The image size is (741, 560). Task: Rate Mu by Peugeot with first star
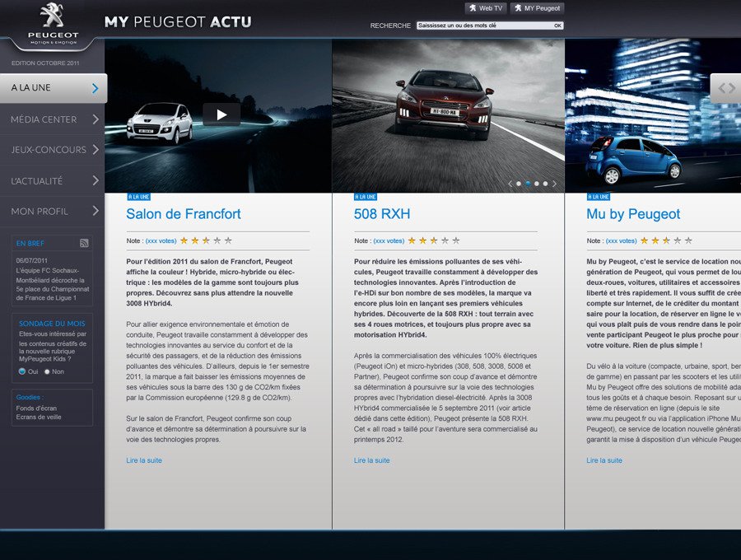tap(645, 240)
